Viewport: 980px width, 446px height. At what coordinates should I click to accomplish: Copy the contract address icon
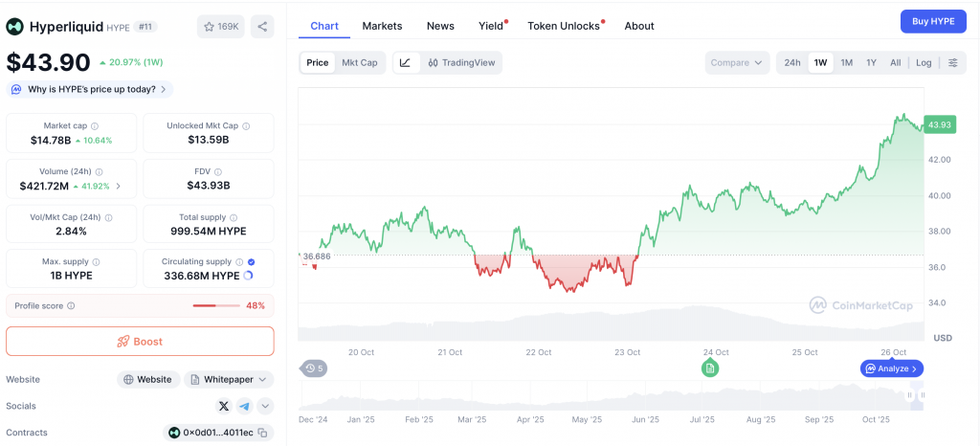point(261,433)
